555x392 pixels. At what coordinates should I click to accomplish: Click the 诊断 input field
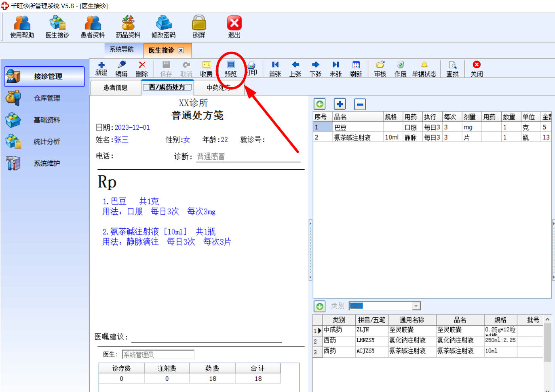[x=248, y=156]
